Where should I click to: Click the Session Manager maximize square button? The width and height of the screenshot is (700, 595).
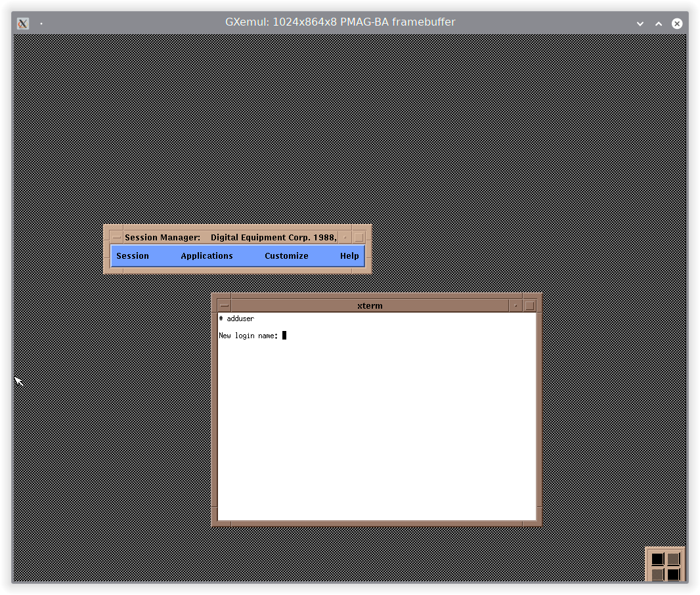[x=359, y=238]
